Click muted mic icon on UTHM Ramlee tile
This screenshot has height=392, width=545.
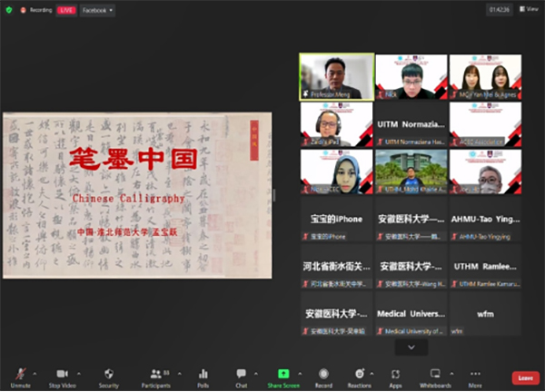coord(454,284)
